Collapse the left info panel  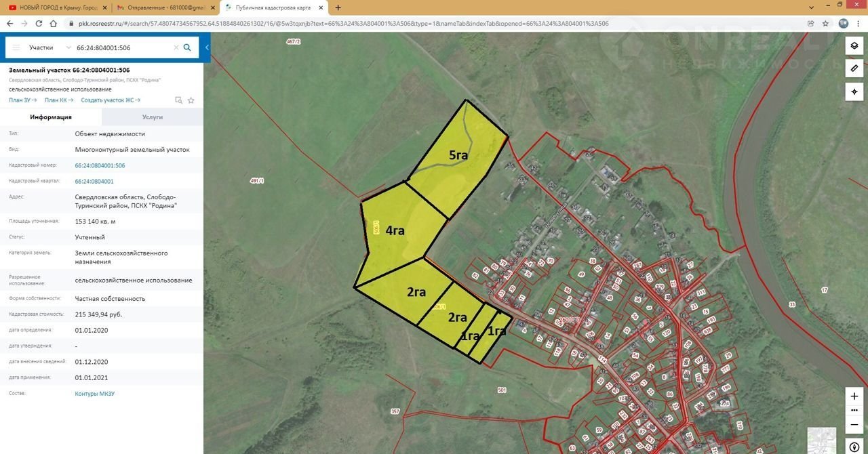click(207, 47)
